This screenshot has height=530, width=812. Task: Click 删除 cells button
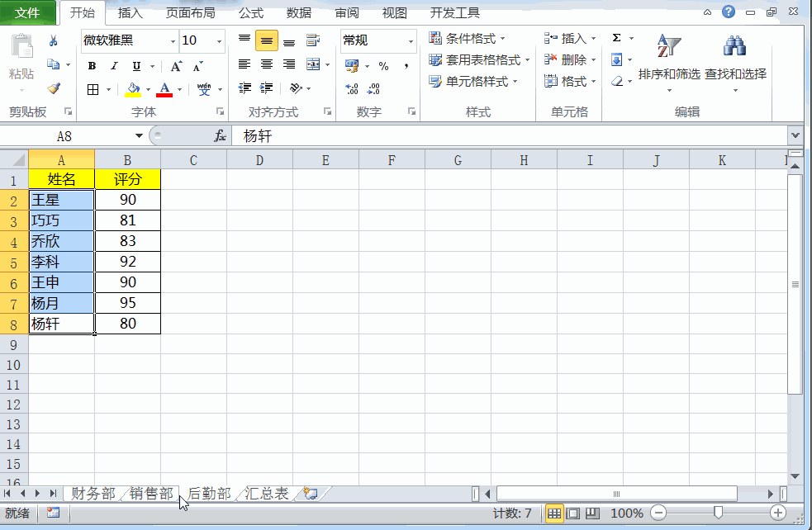coord(570,60)
